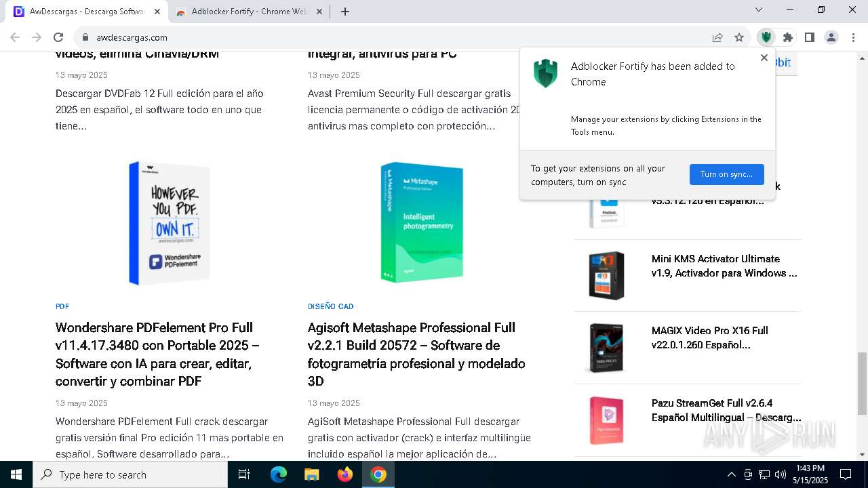Click the volume speaker tray icon
Screen dimensions: 868x488
pyautogui.click(x=781, y=474)
